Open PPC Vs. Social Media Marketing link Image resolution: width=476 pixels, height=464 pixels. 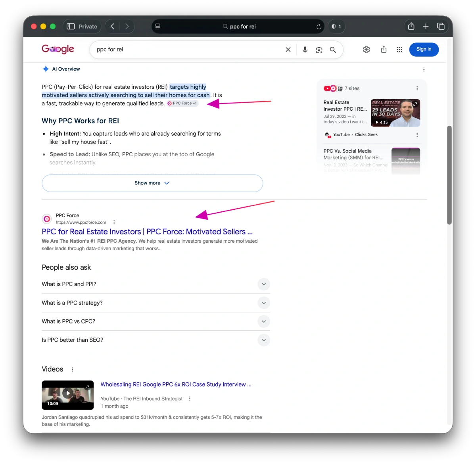click(353, 154)
